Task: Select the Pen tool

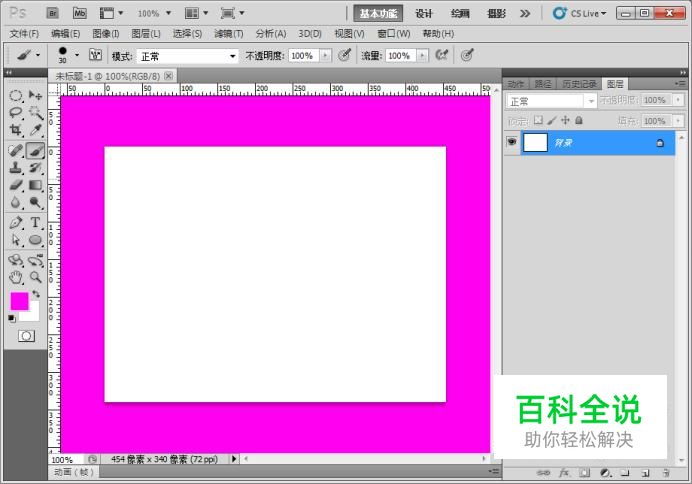Action: coord(15,223)
